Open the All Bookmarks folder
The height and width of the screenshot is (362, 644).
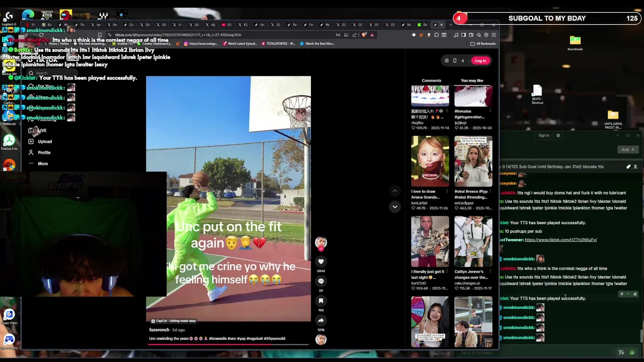click(x=483, y=44)
